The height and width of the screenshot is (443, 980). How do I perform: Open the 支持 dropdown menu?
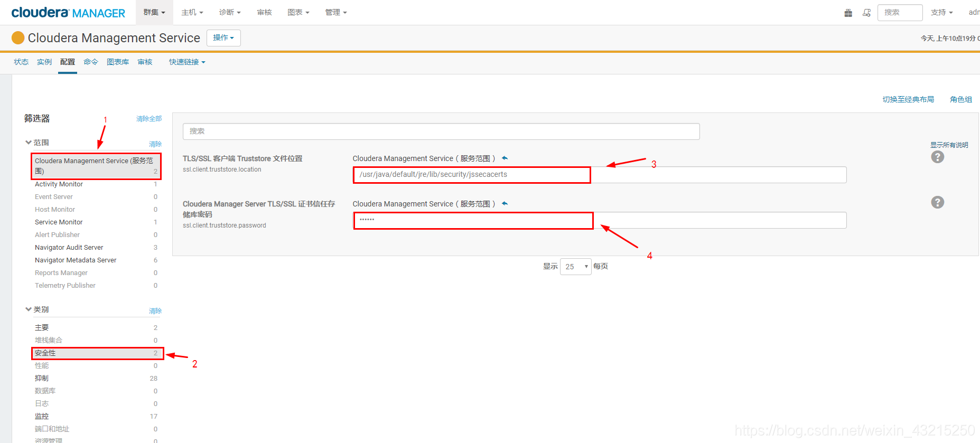click(941, 12)
